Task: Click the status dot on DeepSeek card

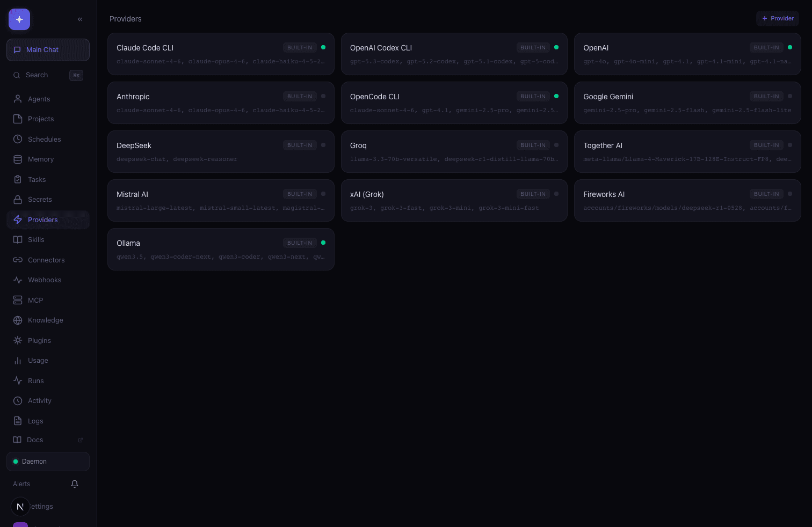Action: tap(323, 145)
